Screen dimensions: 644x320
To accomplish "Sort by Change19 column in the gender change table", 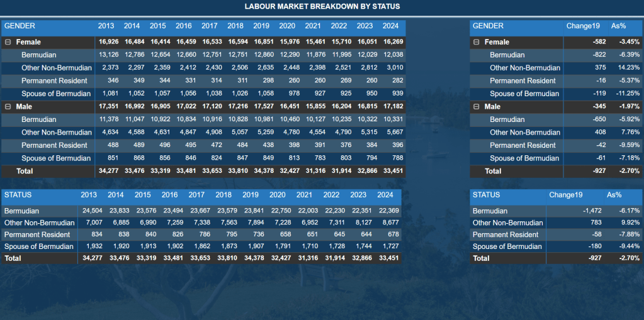I will point(579,26).
